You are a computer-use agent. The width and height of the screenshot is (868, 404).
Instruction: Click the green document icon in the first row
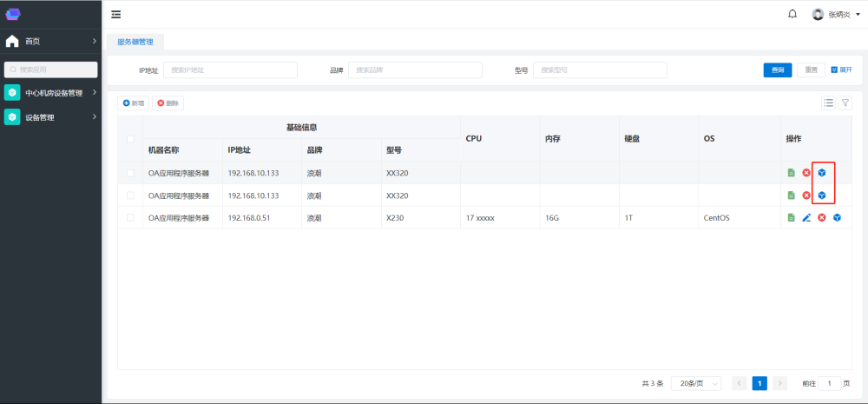click(x=791, y=173)
